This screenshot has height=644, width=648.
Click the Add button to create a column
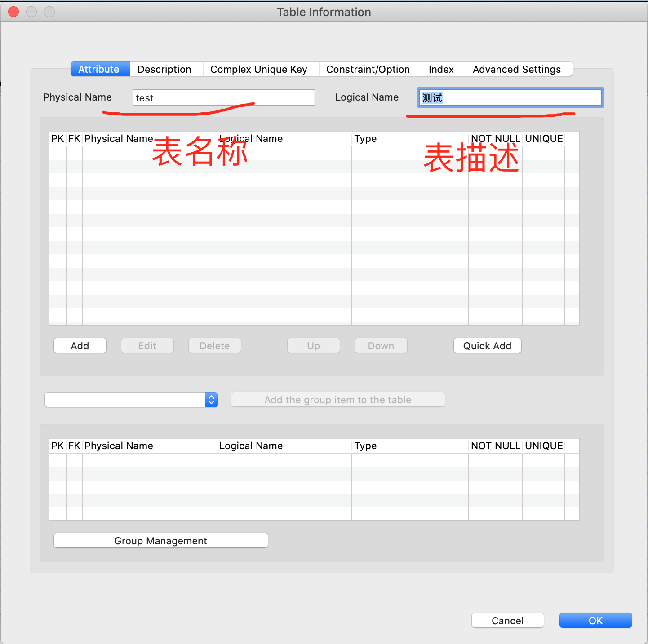point(80,345)
